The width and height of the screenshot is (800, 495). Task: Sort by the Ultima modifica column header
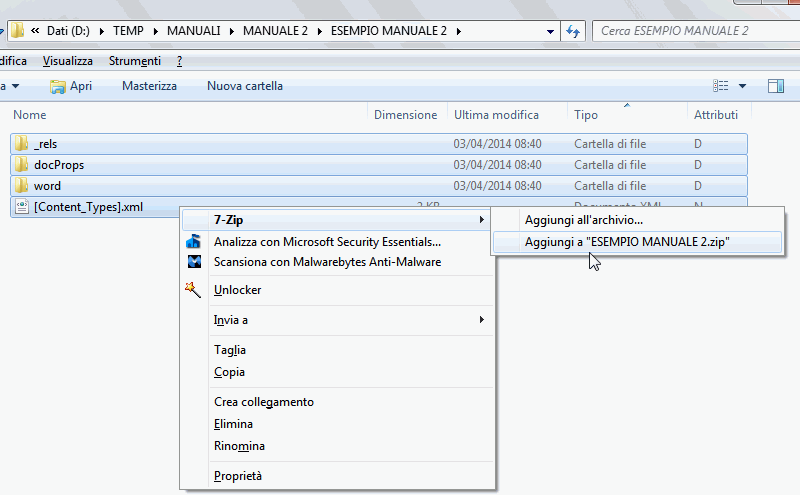496,115
